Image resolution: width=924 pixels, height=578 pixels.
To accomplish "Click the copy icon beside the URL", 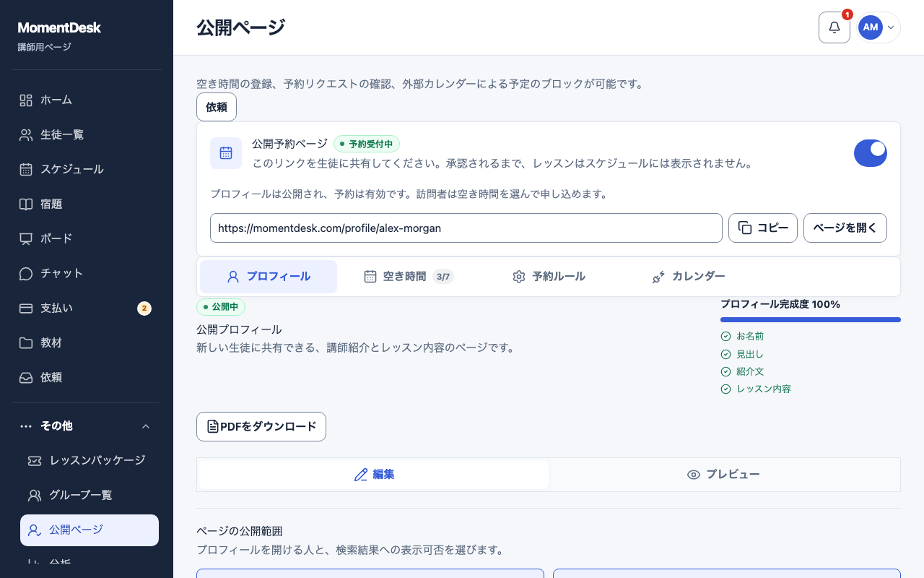I will (744, 228).
